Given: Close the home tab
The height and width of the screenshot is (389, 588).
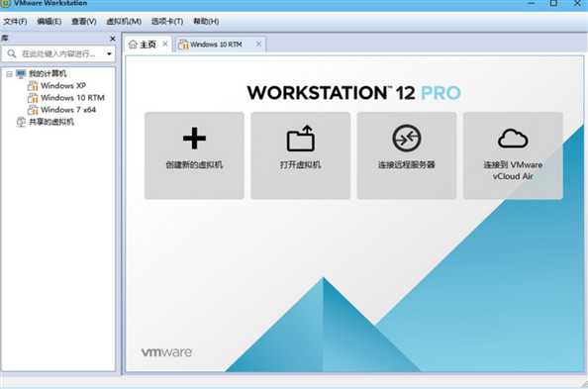Looking at the screenshot, I should click(x=165, y=44).
